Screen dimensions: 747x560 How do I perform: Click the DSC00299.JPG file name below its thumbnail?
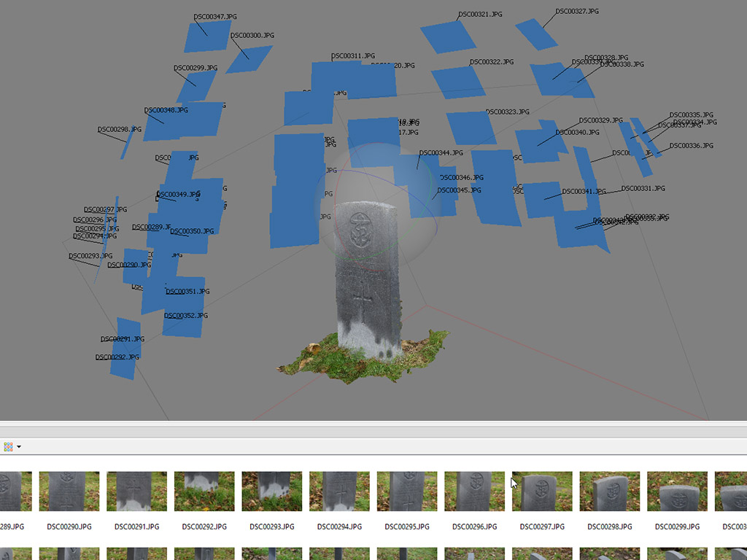(x=678, y=526)
